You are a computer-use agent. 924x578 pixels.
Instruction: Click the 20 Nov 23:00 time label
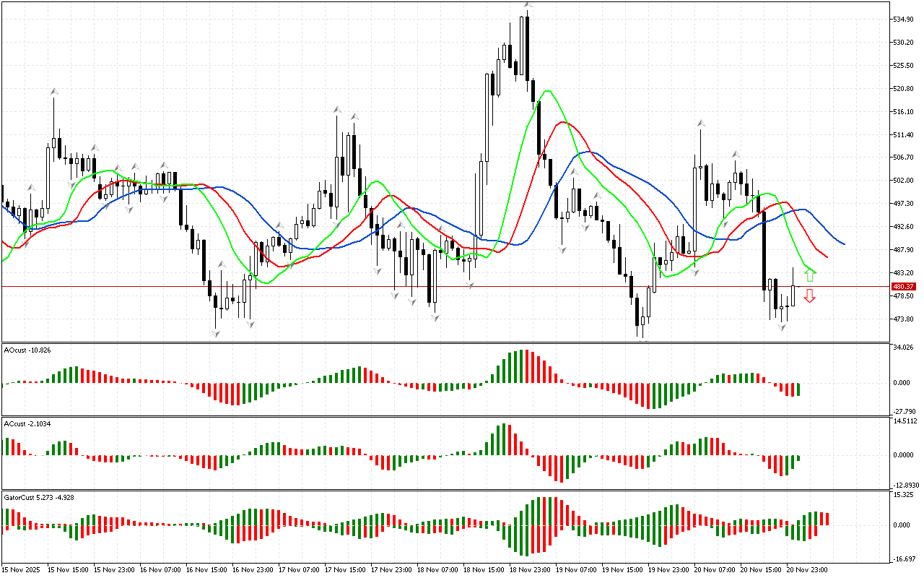pos(806,569)
